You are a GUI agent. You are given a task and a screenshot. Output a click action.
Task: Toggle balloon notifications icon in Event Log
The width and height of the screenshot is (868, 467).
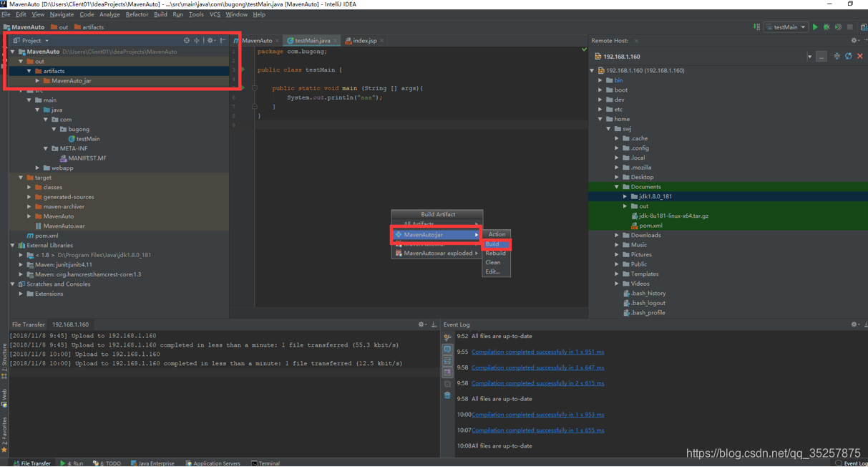[x=447, y=349]
